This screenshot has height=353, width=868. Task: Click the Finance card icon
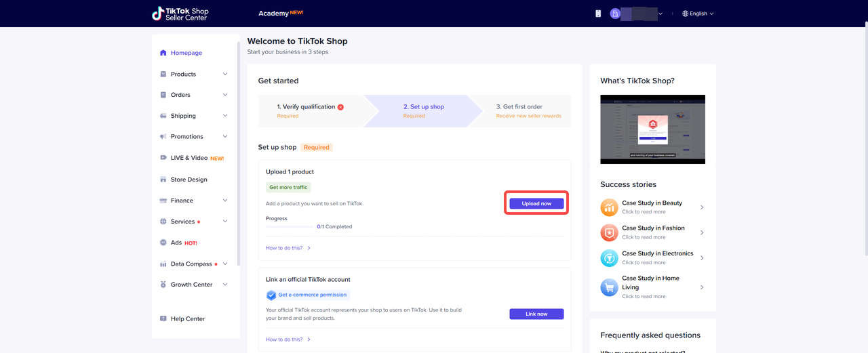pos(163,201)
